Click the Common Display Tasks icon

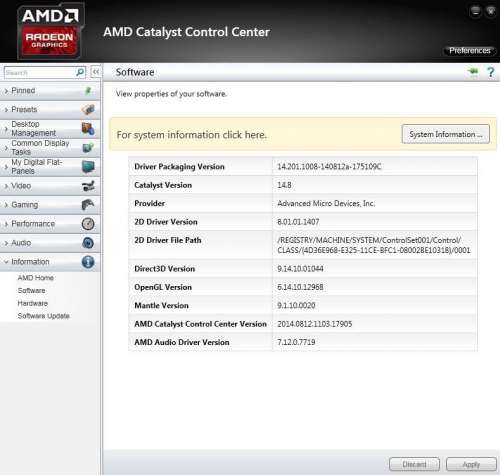tap(88, 147)
